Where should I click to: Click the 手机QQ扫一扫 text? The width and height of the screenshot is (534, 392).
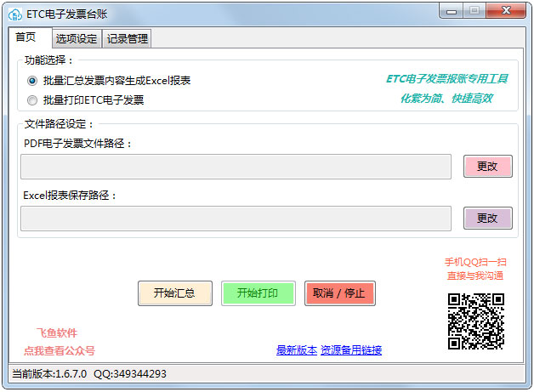point(475,262)
